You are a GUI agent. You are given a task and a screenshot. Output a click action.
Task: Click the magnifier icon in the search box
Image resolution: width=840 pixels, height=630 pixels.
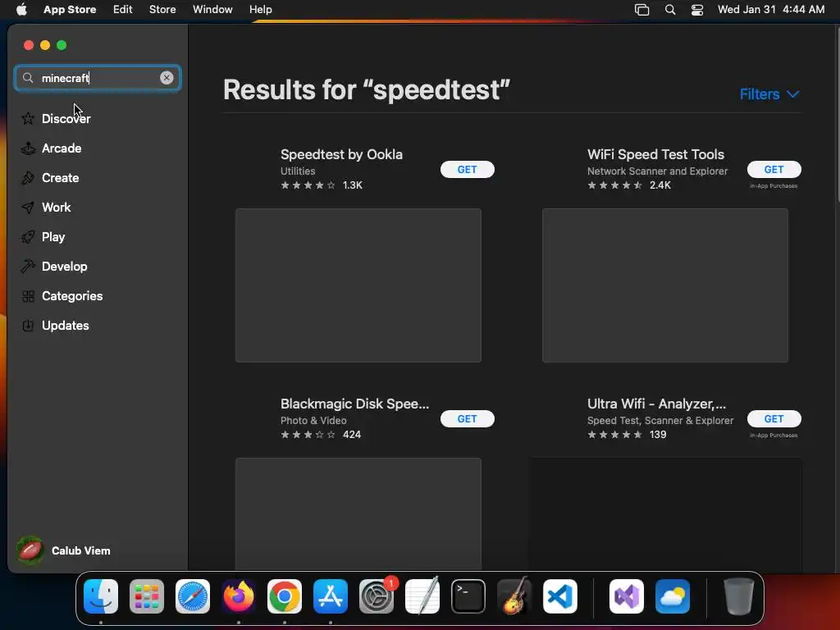pos(28,78)
